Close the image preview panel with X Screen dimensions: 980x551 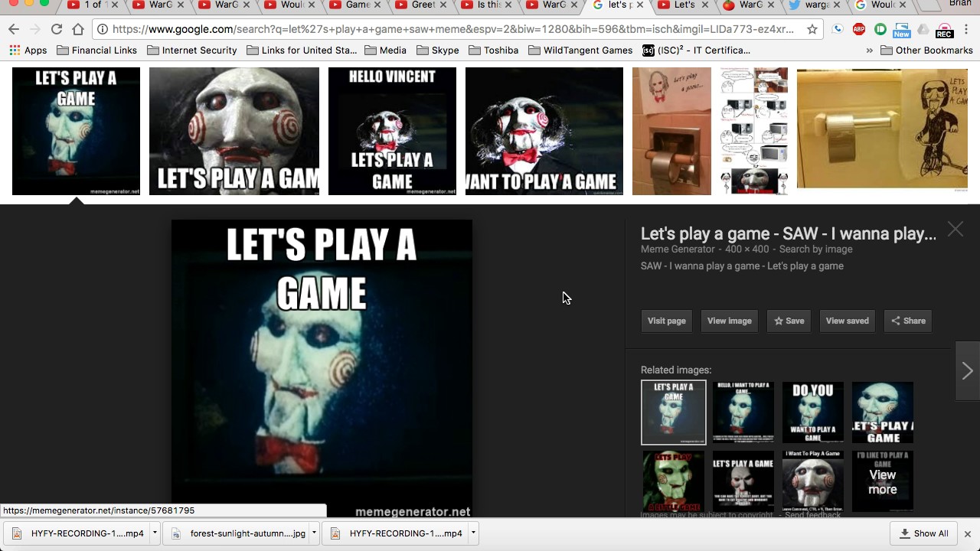[x=955, y=229]
